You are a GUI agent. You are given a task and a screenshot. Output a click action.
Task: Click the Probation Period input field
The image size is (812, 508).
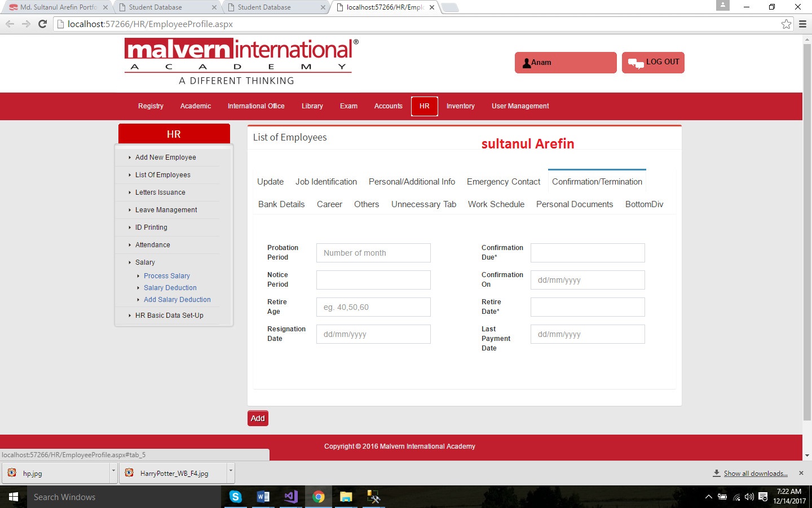373,253
